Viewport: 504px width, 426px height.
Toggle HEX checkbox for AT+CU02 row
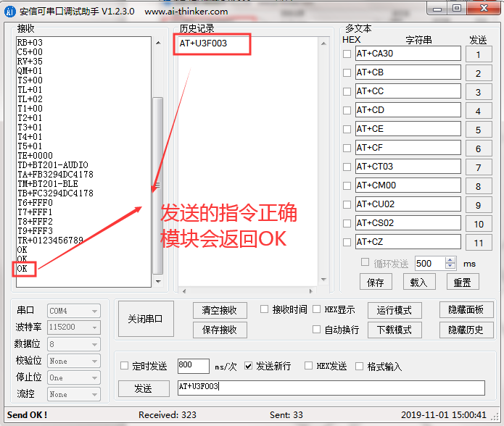[347, 204]
